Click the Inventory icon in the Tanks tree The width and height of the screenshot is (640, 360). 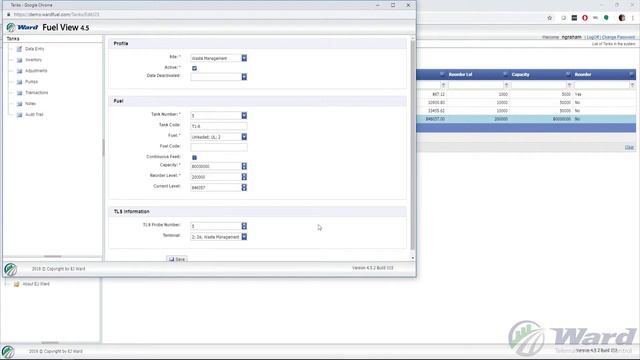(x=19, y=60)
